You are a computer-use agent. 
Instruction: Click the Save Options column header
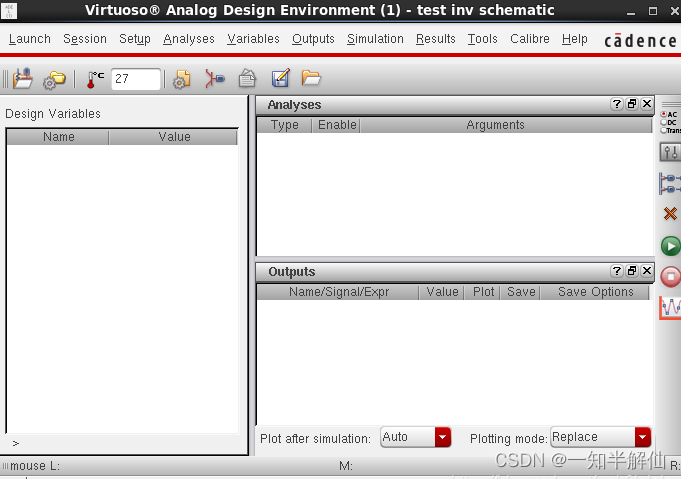(595, 292)
